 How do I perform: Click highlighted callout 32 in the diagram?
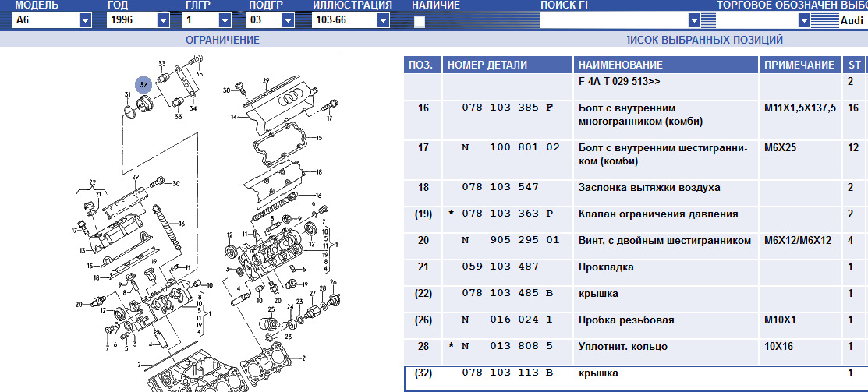point(143,85)
